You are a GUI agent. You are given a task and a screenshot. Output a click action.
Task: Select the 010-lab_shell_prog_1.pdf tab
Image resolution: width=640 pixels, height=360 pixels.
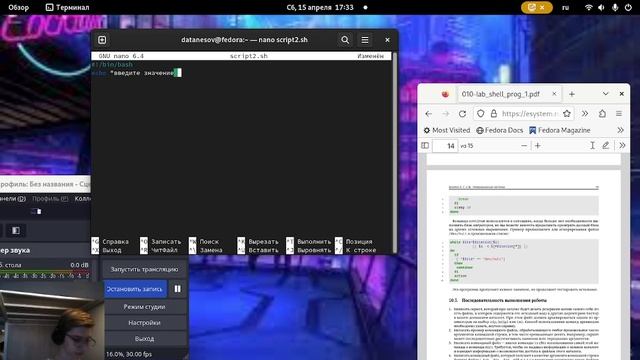[500, 94]
